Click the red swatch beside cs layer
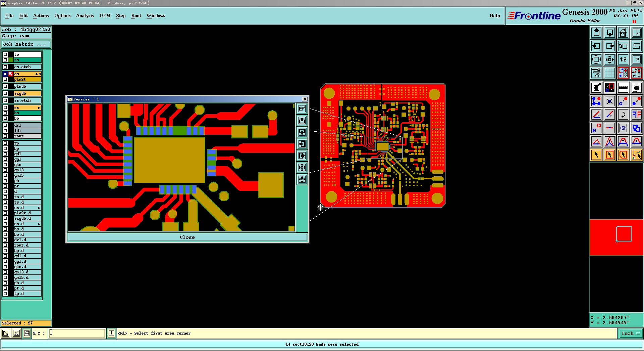644x351 pixels. tap(11, 74)
